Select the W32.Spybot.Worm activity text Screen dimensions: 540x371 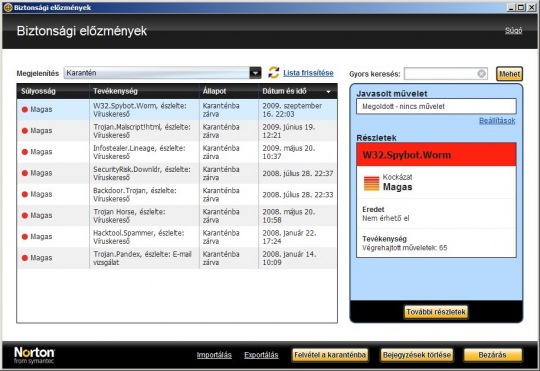pyautogui.click(x=140, y=110)
